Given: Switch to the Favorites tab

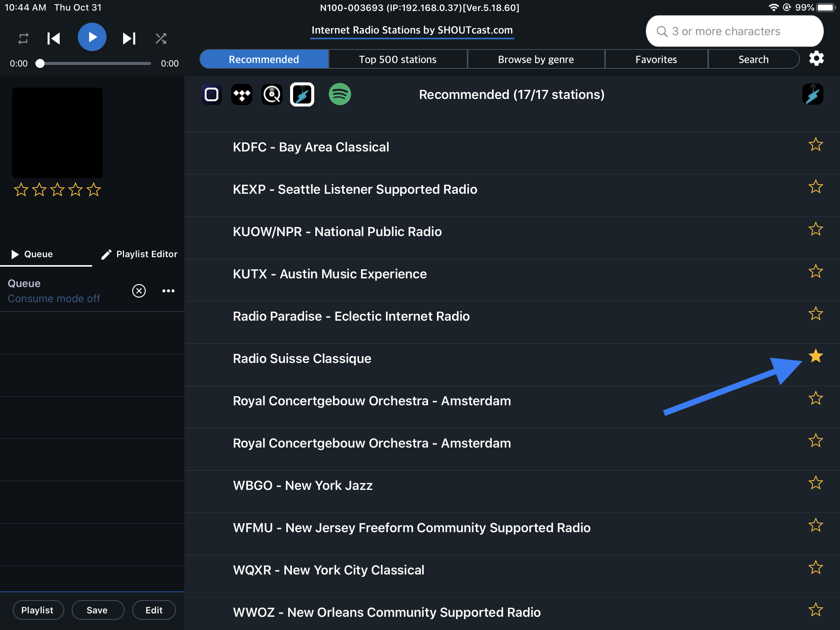Looking at the screenshot, I should click(x=656, y=59).
